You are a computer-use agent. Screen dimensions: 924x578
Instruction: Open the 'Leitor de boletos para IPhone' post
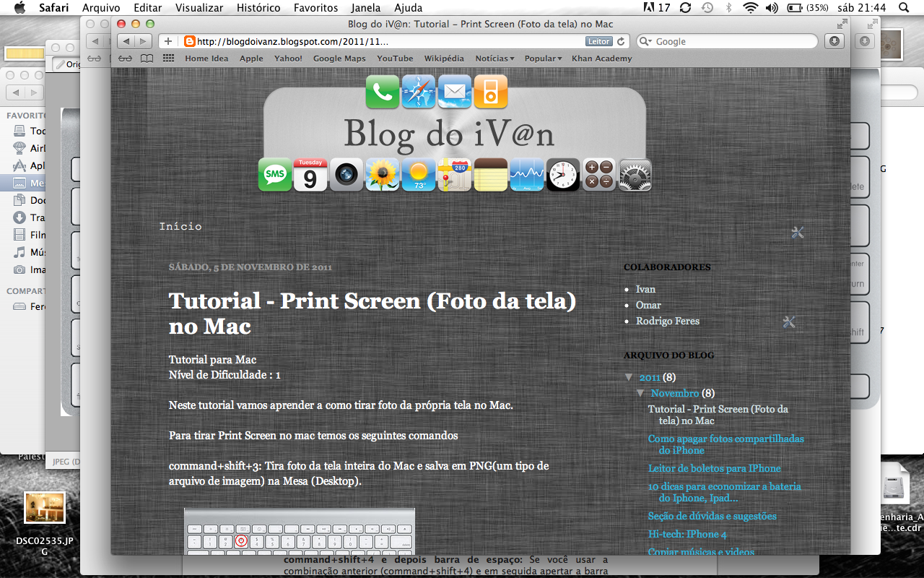714,468
